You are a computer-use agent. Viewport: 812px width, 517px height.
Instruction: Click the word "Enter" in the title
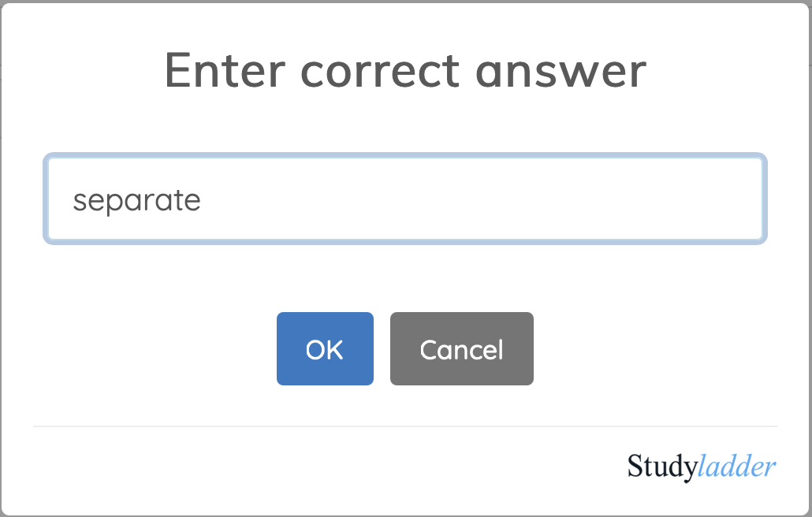coord(224,71)
